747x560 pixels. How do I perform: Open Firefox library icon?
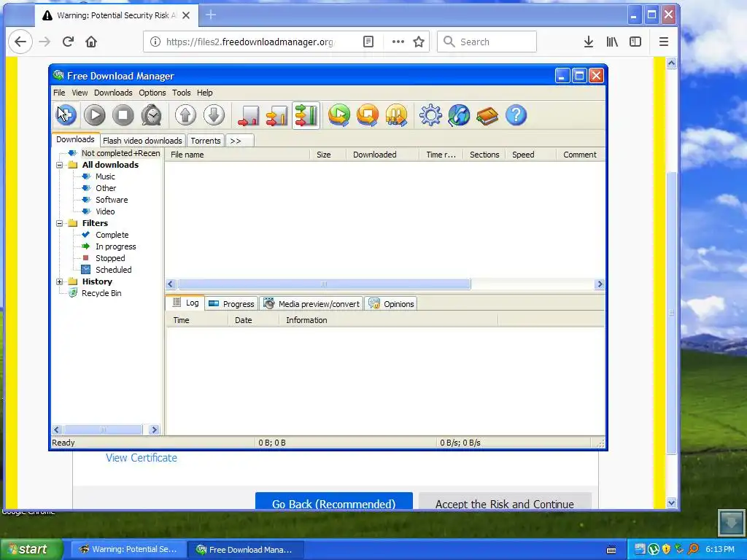612,42
